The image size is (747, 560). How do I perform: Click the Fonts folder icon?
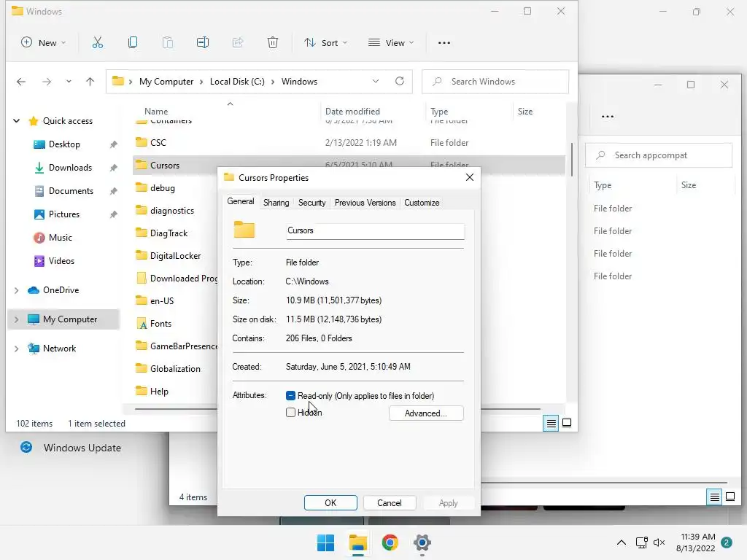tap(142, 324)
